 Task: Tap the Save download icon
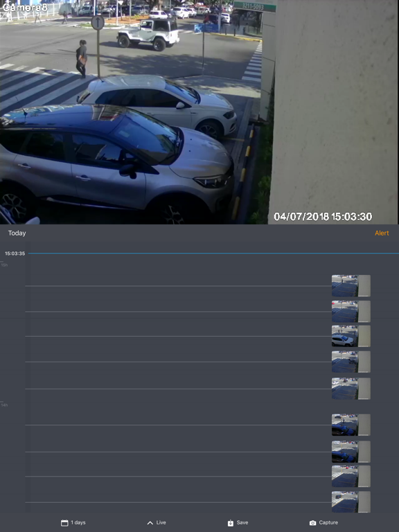click(231, 523)
